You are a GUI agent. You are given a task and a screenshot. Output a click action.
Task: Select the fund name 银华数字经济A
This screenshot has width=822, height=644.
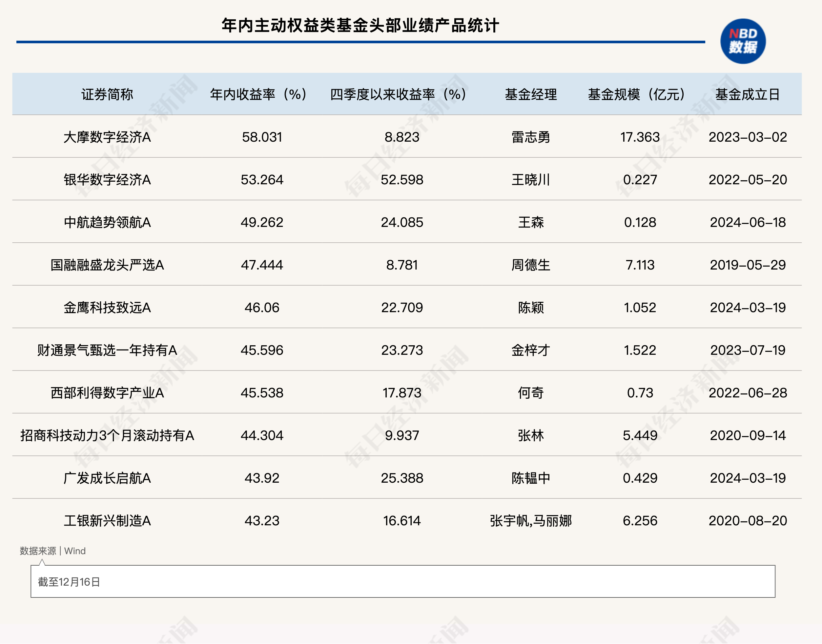click(107, 179)
